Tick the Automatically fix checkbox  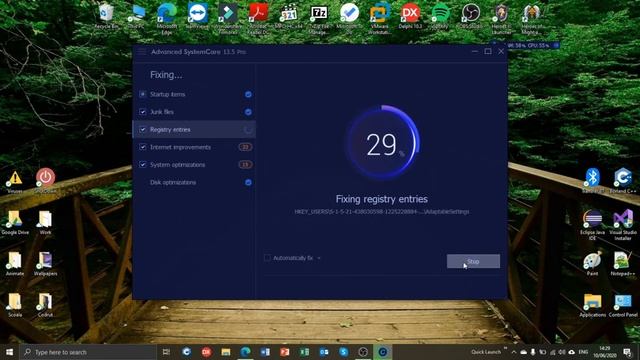tap(267, 258)
